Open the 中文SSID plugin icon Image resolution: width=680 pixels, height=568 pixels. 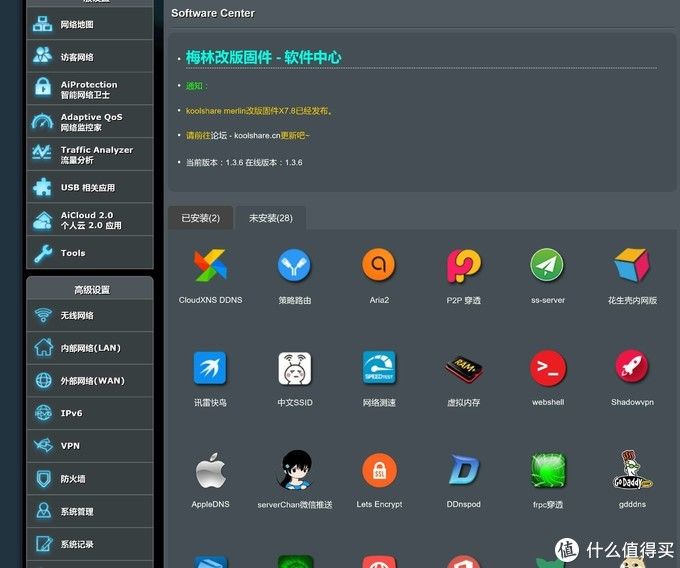point(294,368)
